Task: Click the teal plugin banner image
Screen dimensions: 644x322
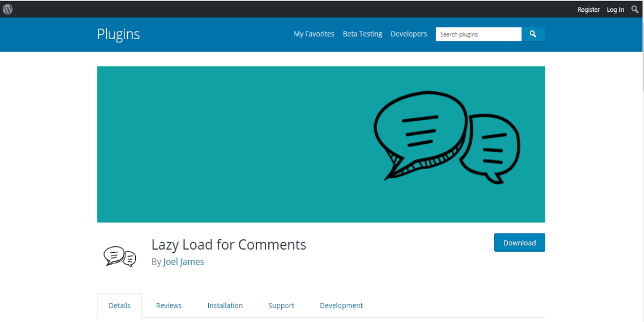Action: (x=321, y=144)
